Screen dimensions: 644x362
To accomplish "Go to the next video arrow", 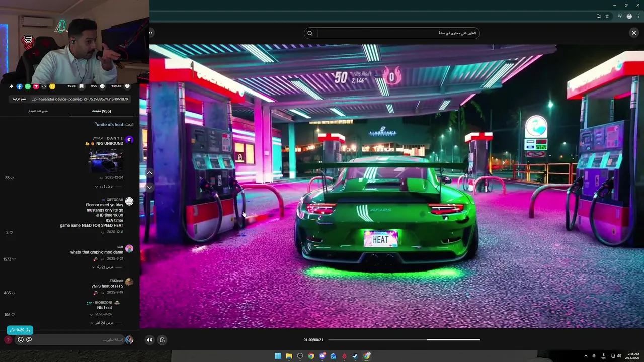I will pos(149,187).
